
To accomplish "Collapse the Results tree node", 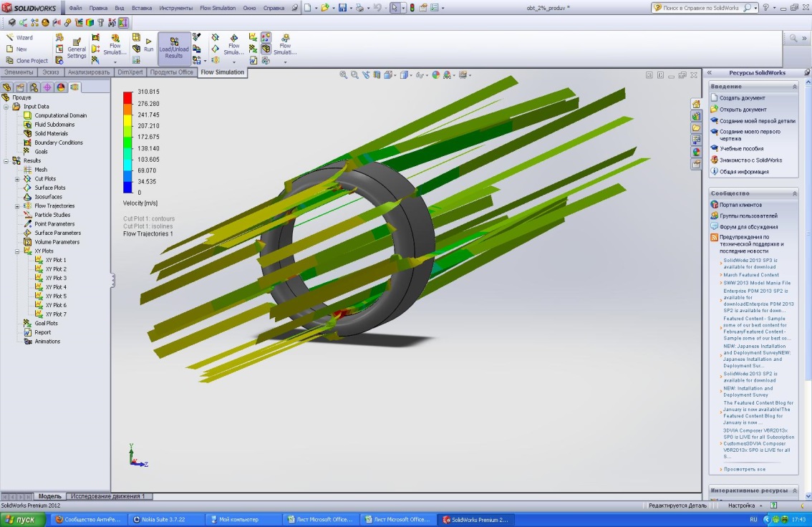I will point(6,161).
